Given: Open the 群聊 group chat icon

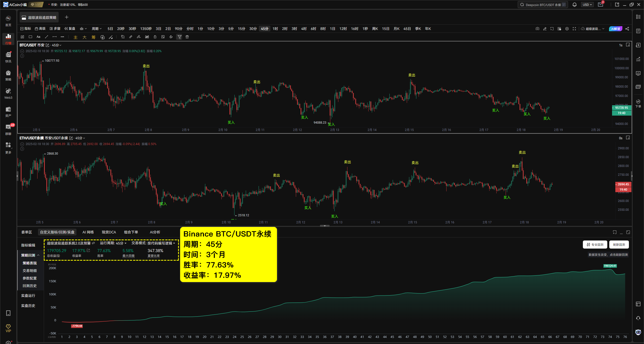Looking at the screenshot, I should [x=8, y=130].
